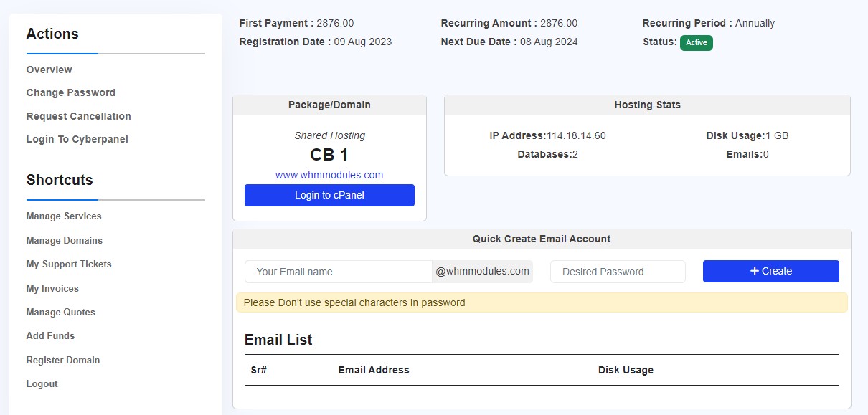Select Add Funds shortcut
Screen dimensions: 868x415
click(50, 335)
